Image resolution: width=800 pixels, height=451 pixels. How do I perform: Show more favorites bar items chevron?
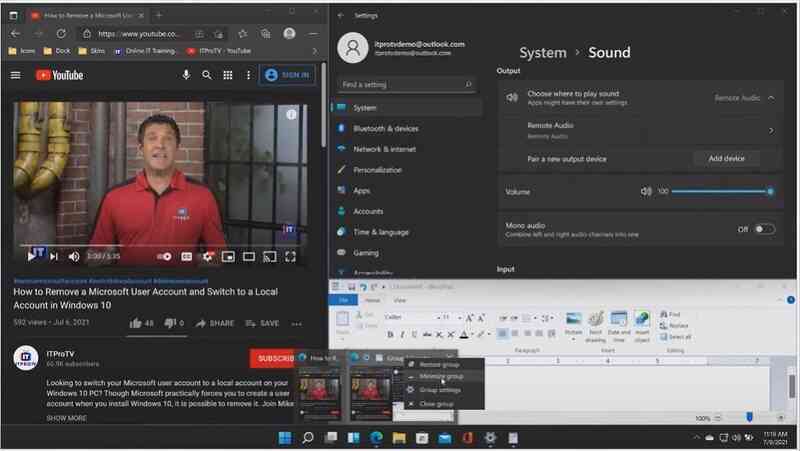(x=314, y=51)
